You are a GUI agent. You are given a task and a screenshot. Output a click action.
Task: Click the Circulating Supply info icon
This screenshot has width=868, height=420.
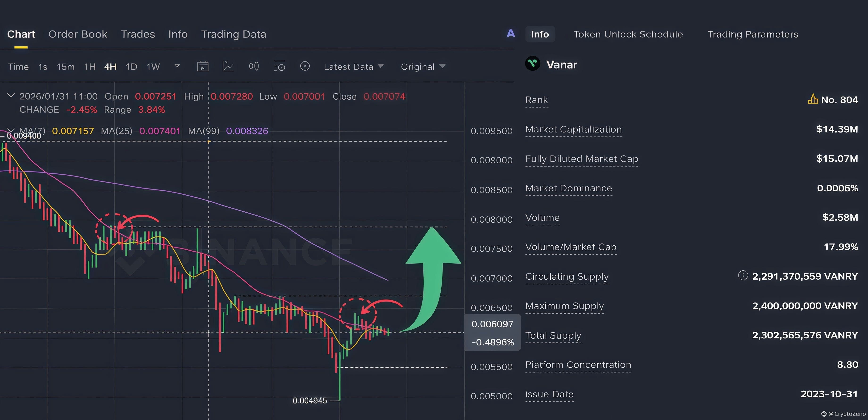[743, 275]
